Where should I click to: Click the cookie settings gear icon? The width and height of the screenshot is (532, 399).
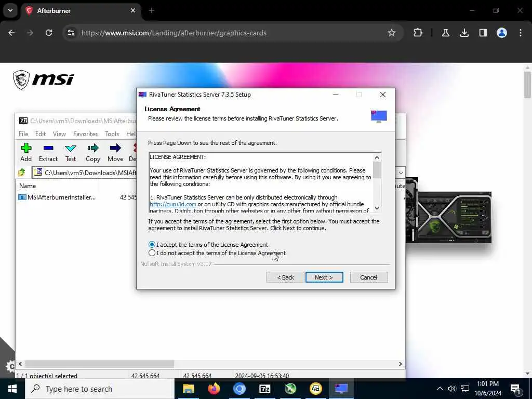[9, 366]
